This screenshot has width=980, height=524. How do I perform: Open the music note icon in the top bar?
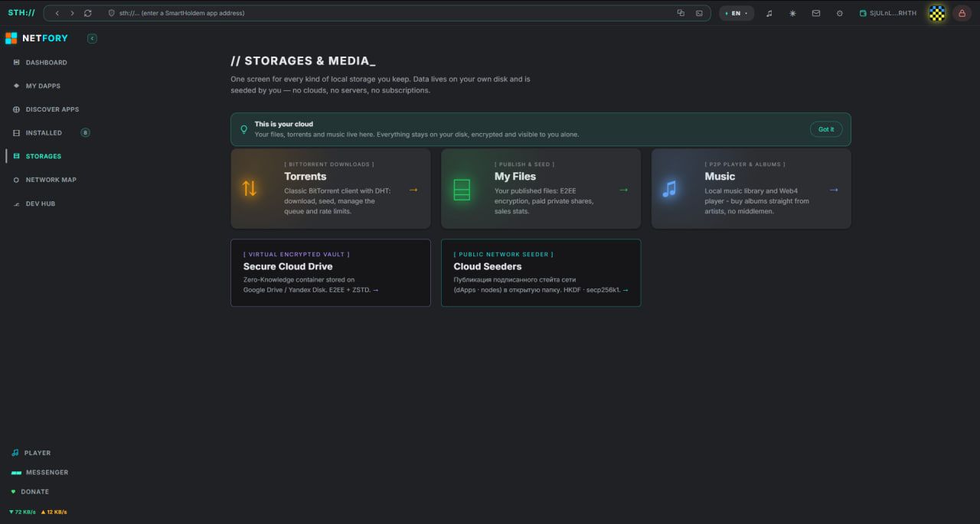(x=769, y=13)
